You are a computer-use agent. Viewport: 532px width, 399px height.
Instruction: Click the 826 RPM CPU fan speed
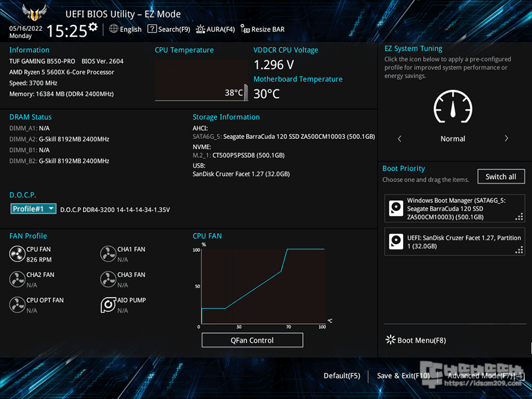[x=39, y=259]
